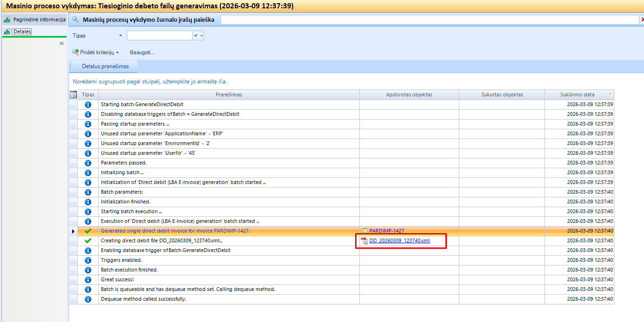Screen dimensions: 644x322
Task: Select the Detalus pranešimas tab
Action: (x=105, y=66)
